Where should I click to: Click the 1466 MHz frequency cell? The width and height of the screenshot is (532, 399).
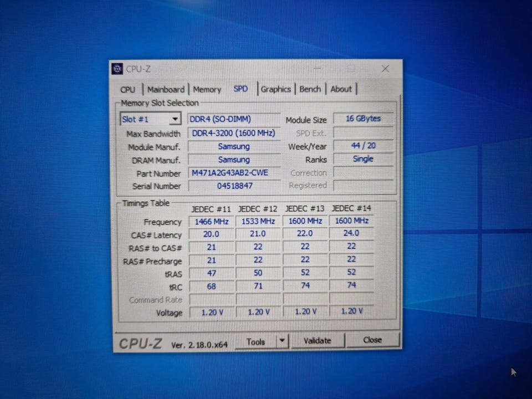211,222
